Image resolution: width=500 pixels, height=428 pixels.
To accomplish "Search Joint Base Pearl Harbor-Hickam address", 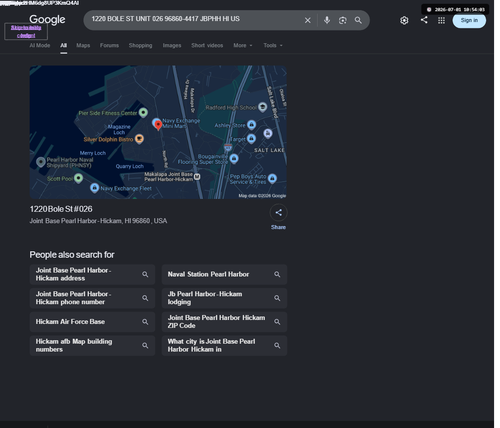I will click(92, 274).
